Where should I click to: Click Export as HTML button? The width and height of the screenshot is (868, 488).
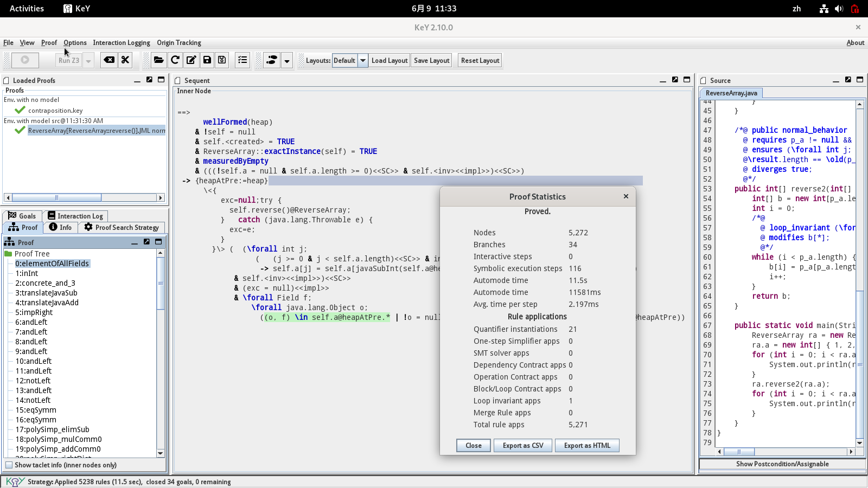pyautogui.click(x=587, y=446)
